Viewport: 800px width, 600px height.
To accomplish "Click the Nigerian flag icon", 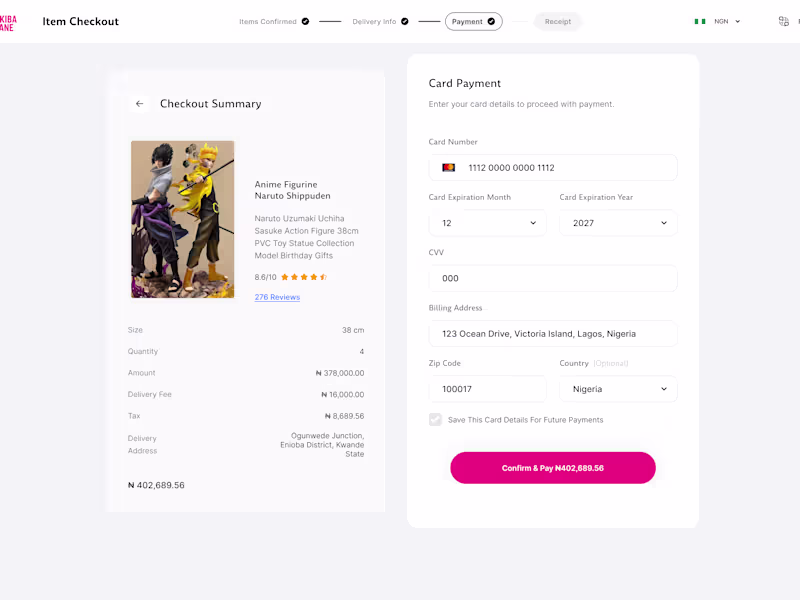I will tap(700, 21).
